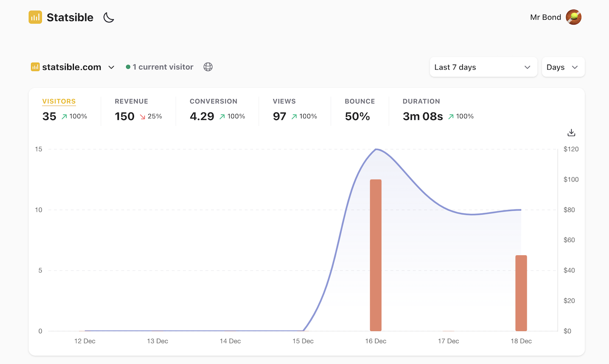609x364 pixels.
Task: Click the 1 current visitor link
Action: pyautogui.click(x=163, y=67)
